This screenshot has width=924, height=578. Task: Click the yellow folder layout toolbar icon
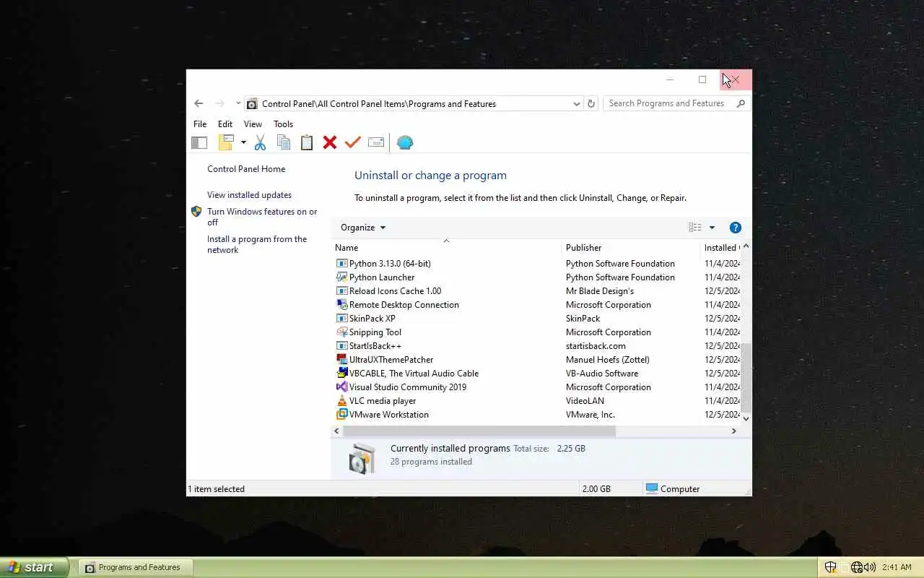pyautogui.click(x=227, y=142)
